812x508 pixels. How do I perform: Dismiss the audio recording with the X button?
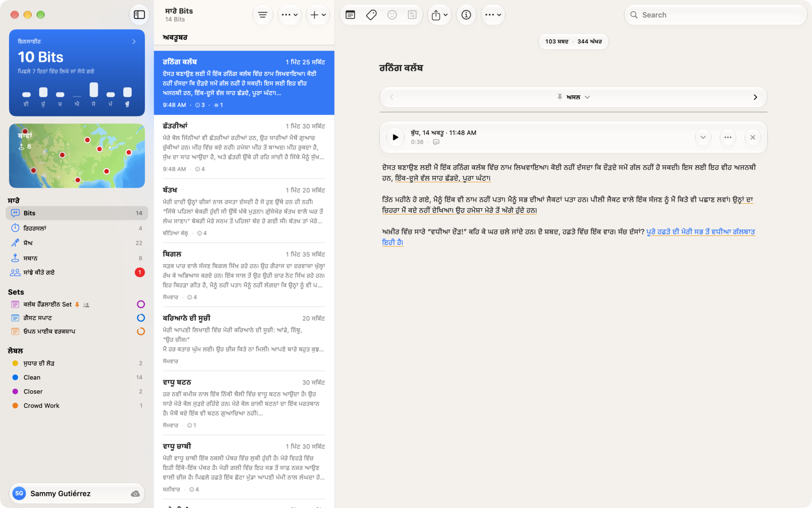pyautogui.click(x=752, y=137)
